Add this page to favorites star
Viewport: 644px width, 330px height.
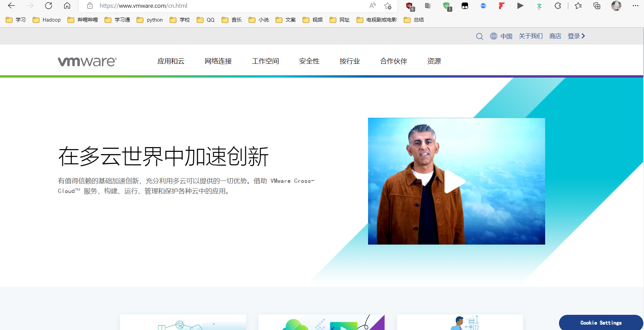point(388,6)
